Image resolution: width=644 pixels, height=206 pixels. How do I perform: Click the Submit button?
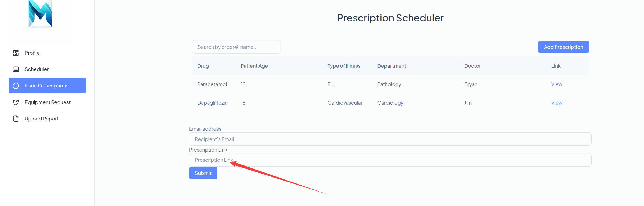(x=203, y=173)
